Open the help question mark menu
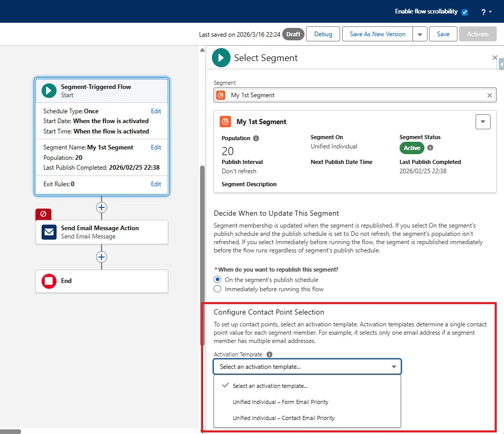This screenshot has width=504, height=434. 483,12
